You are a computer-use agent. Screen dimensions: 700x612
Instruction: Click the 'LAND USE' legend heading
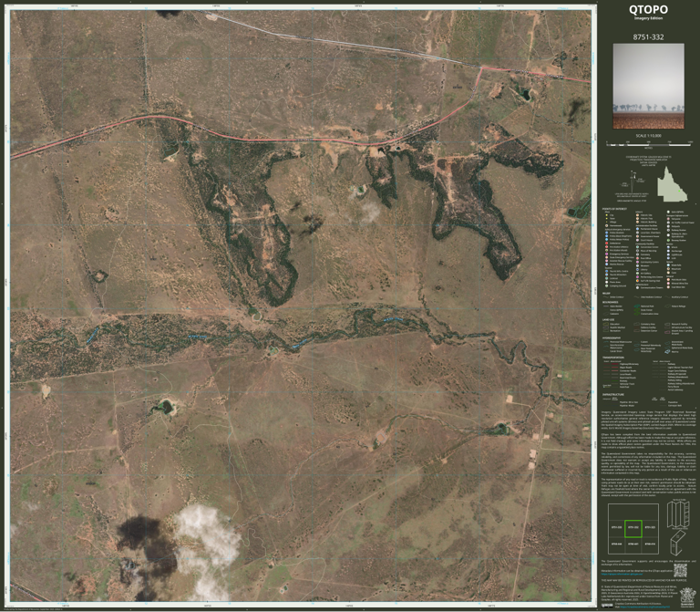pos(609,320)
